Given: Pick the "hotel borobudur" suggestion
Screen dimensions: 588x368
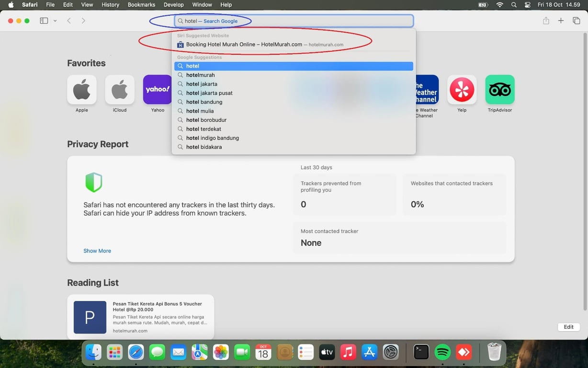Looking at the screenshot, I should click(x=294, y=120).
